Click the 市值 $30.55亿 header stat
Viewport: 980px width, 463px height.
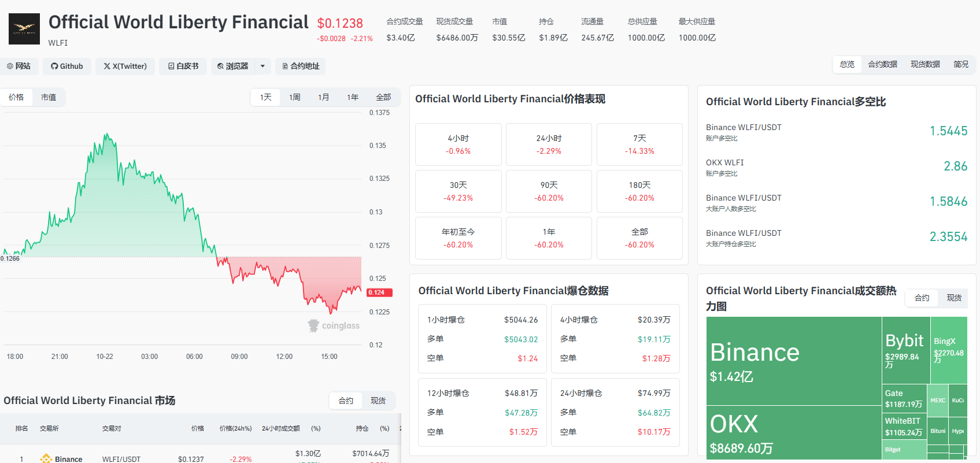pos(509,29)
